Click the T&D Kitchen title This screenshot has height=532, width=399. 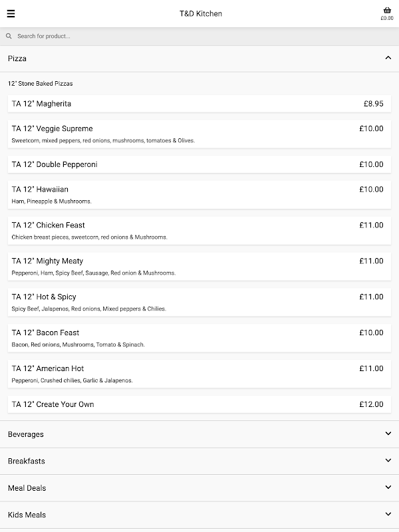(x=201, y=14)
